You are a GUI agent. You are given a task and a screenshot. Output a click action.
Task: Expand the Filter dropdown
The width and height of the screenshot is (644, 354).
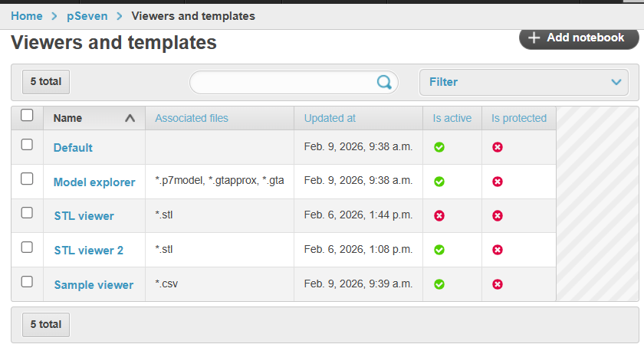tap(524, 82)
